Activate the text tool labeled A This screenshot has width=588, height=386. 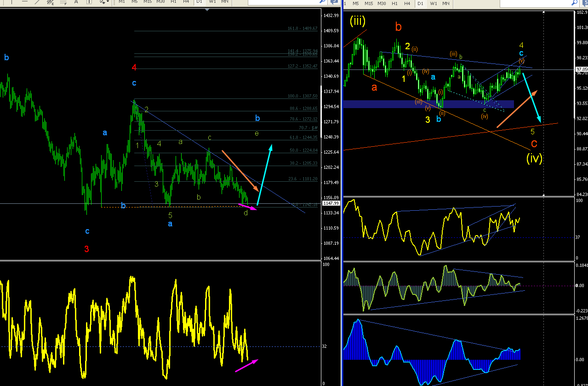click(76, 1)
